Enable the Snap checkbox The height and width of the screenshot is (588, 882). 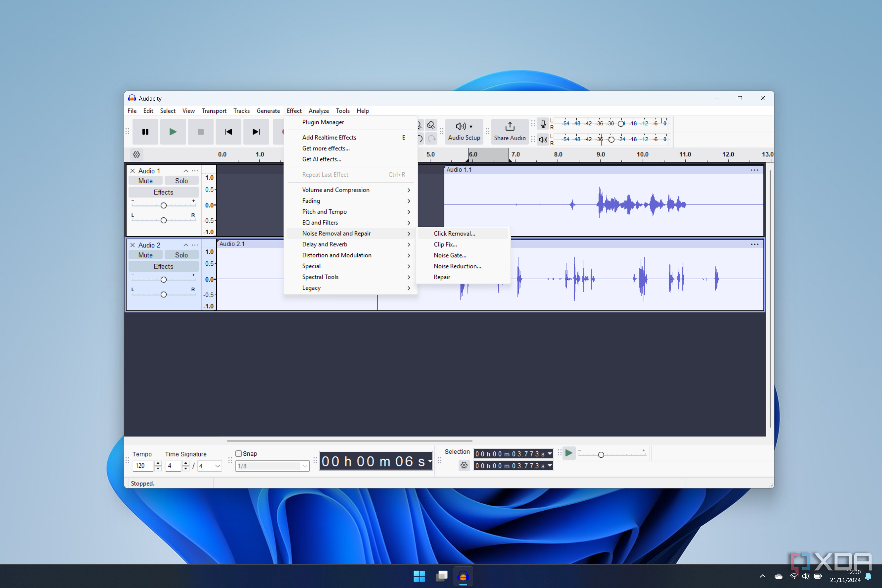point(239,454)
